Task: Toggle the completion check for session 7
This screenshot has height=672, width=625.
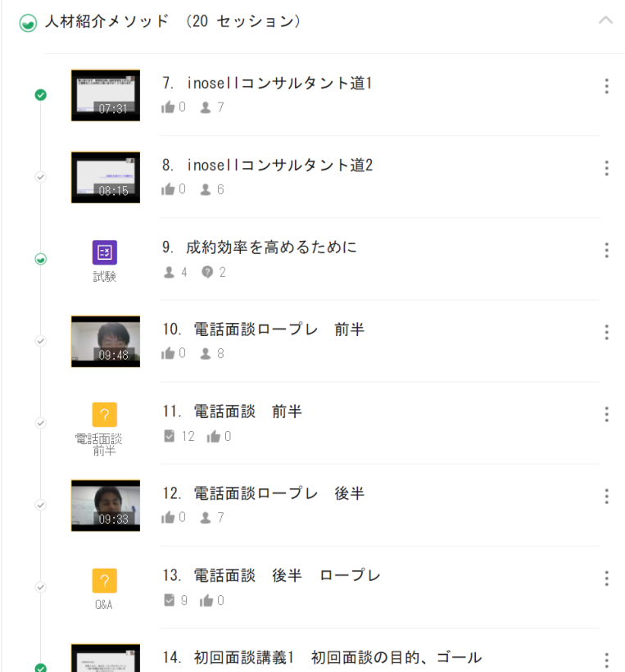Action: coord(40,95)
